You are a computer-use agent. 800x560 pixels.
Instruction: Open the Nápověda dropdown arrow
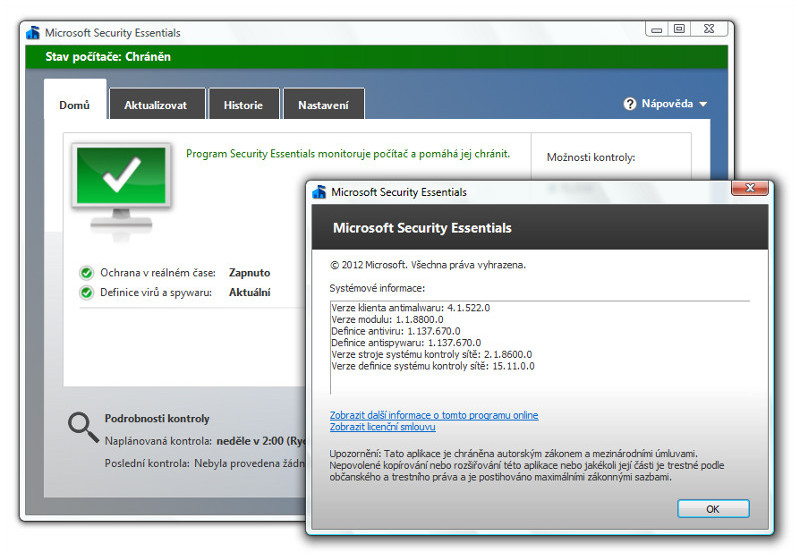(703, 104)
